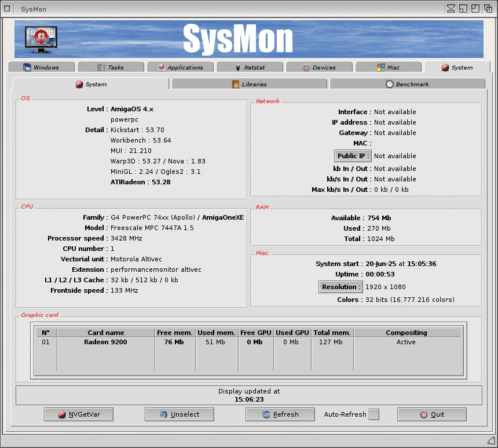
Task: Click the Total mem. column header
Action: pyautogui.click(x=332, y=333)
